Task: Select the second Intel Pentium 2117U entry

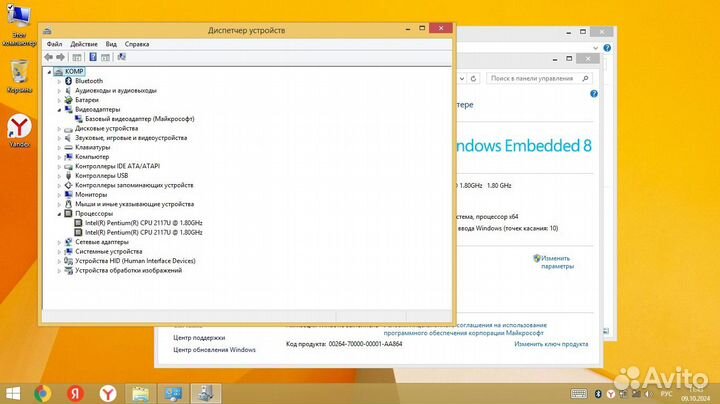Action: pos(143,232)
